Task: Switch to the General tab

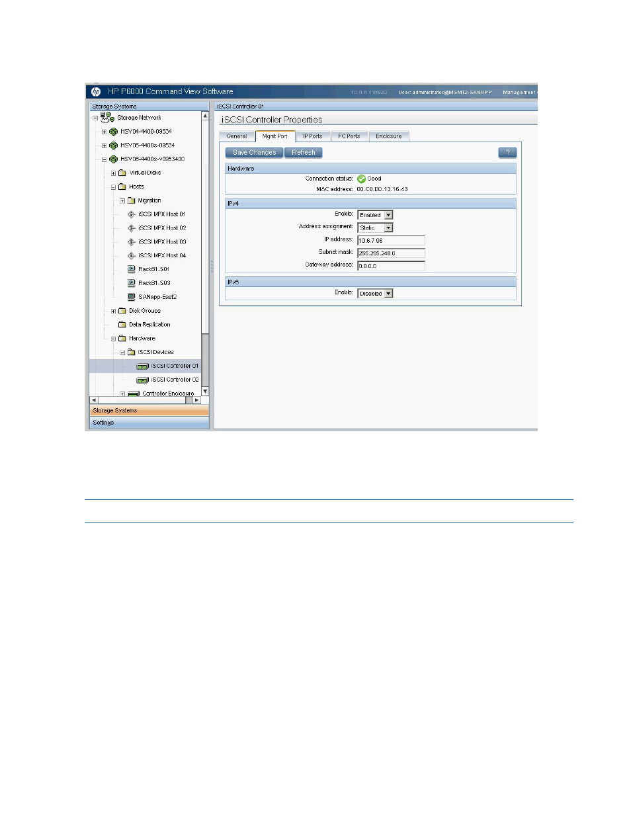Action: click(x=237, y=136)
